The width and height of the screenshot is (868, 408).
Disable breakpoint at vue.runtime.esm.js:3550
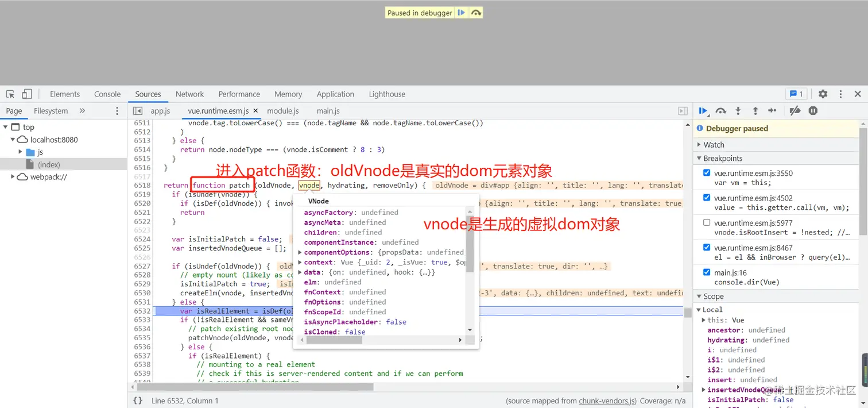[x=707, y=173]
